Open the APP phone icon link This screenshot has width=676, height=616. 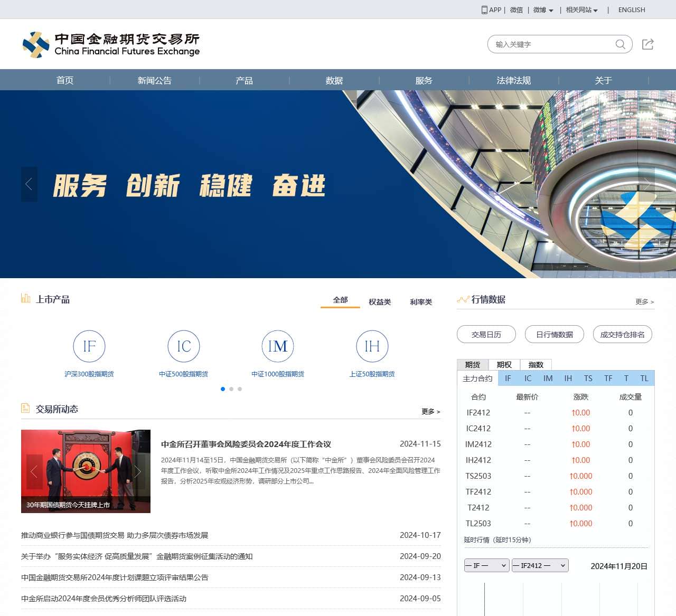[491, 10]
